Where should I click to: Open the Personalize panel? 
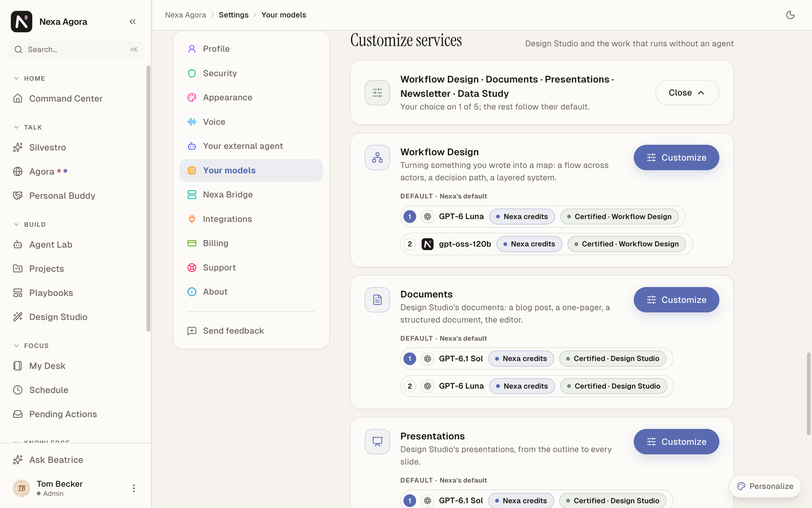[x=765, y=486]
